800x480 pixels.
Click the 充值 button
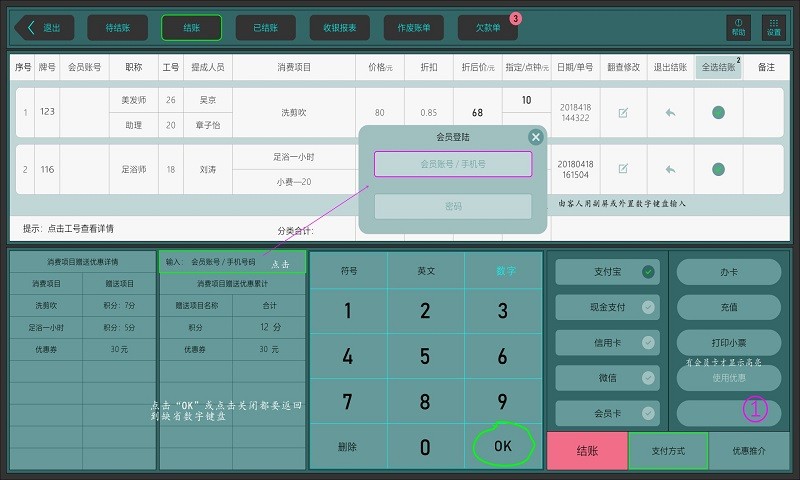tap(729, 307)
